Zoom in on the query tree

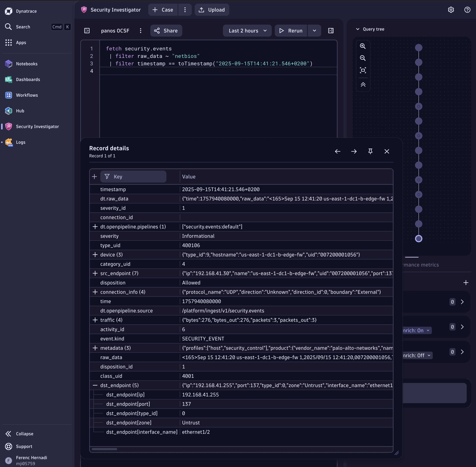pos(363,46)
